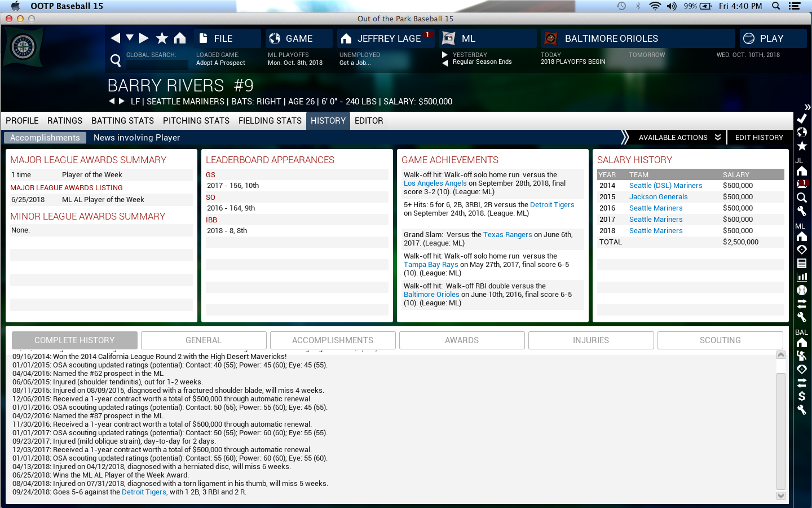Open the Fielding Stats tab
The width and height of the screenshot is (812, 508).
pos(270,121)
